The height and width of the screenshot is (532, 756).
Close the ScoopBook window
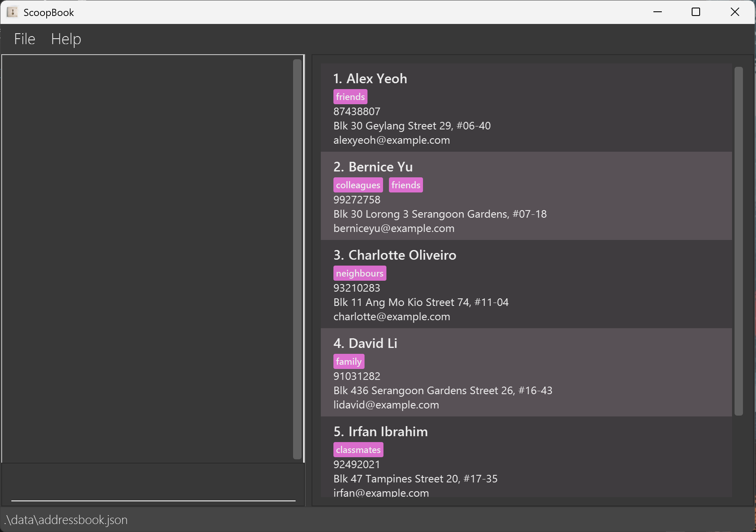(x=735, y=12)
